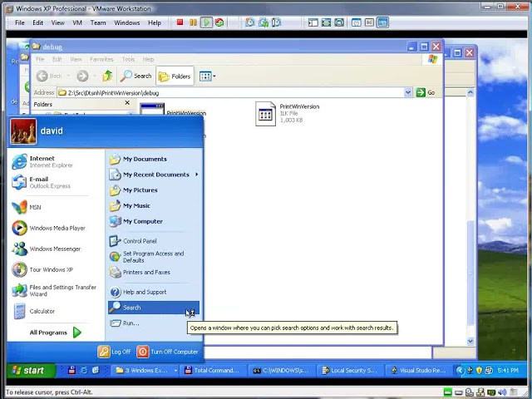Expand the Address bar dropdown arrow
Screen dimensions: 532x399
[408, 92]
